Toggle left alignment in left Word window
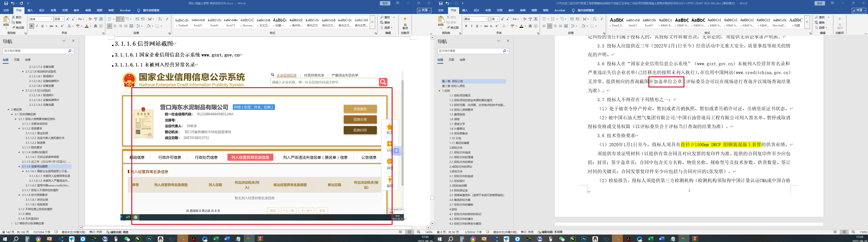Image resolution: width=868 pixels, height=242 pixels. (110, 26)
